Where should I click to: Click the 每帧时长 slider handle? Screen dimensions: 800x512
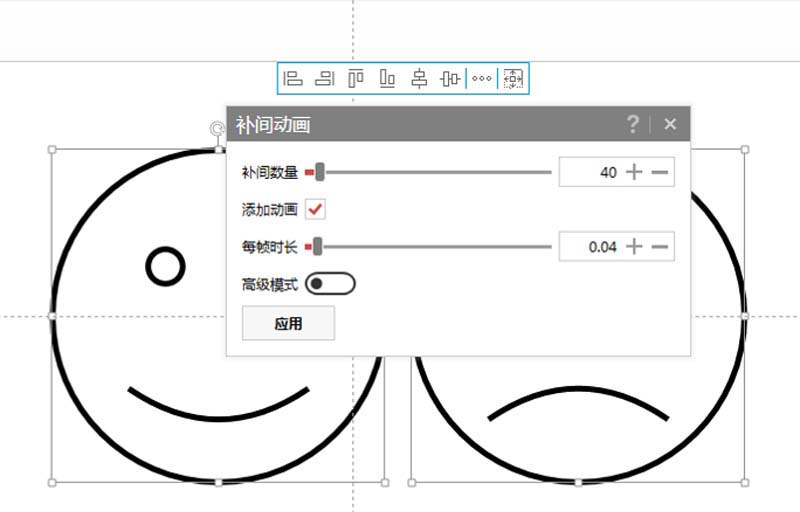318,247
